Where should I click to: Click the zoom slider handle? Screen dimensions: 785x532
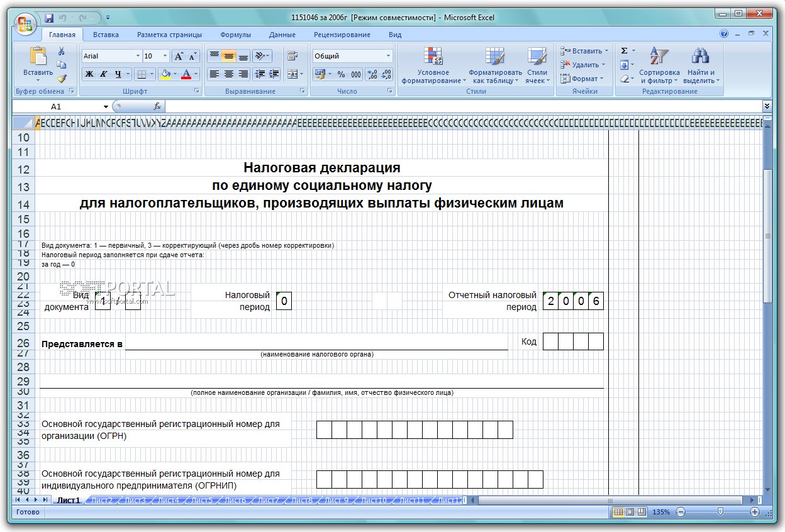tap(720, 512)
